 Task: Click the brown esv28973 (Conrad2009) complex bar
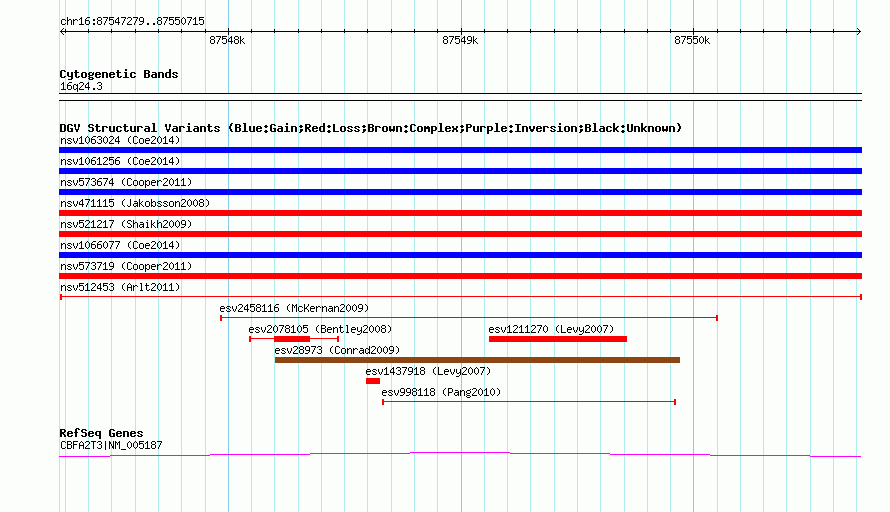pos(477,360)
